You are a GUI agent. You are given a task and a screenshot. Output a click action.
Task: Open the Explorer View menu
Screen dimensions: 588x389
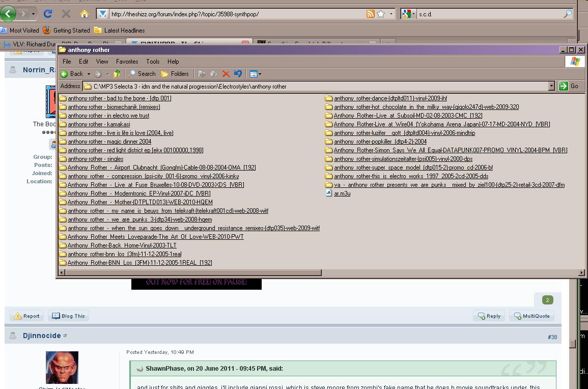[x=102, y=62]
